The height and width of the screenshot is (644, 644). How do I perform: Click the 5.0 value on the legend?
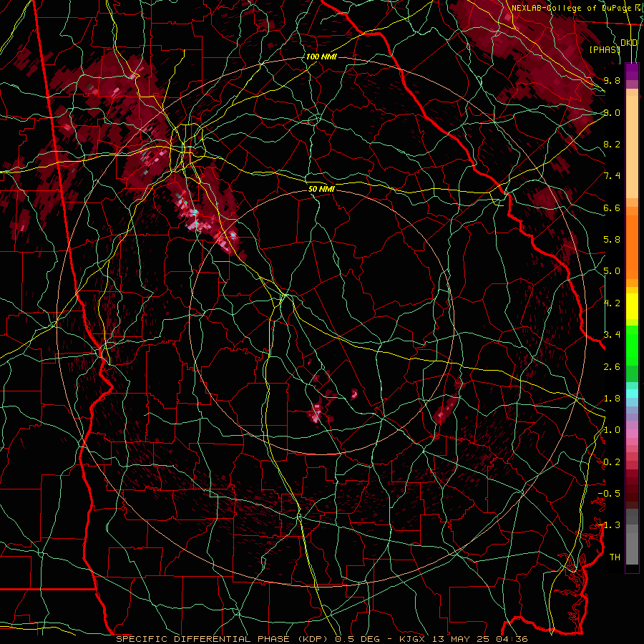(612, 271)
